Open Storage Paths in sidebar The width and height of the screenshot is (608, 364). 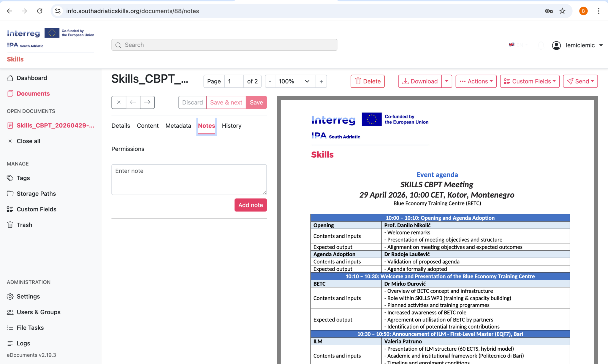coord(36,194)
